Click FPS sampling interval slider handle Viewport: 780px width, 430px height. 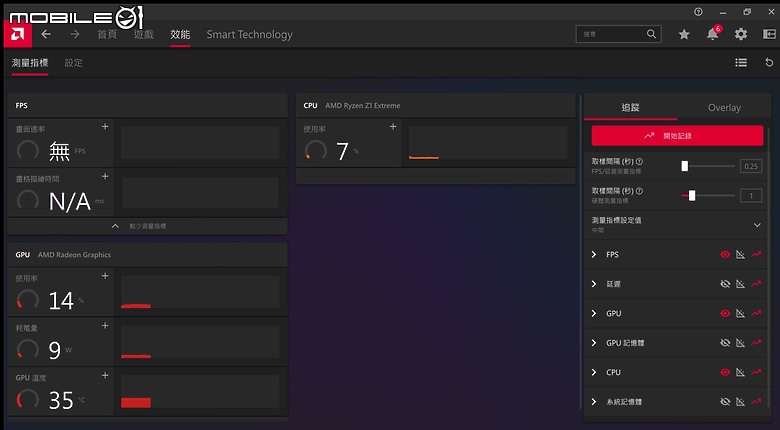pos(684,166)
